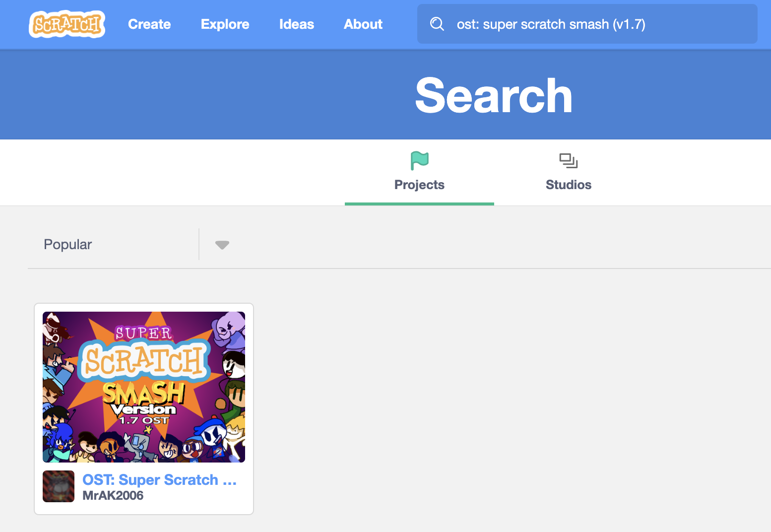The image size is (771, 532).
Task: Go to the Explore page
Action: click(225, 24)
